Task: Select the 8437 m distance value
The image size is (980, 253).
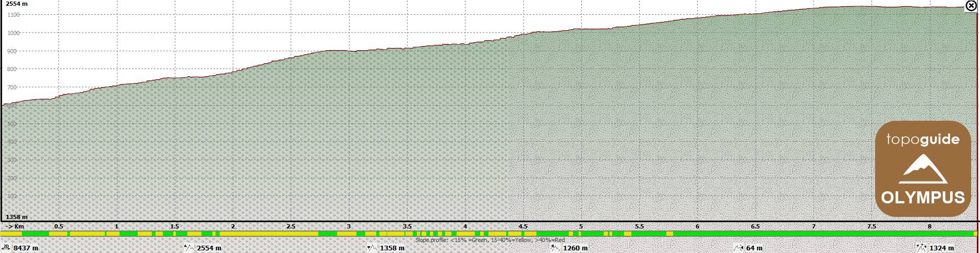Action: tap(26, 248)
